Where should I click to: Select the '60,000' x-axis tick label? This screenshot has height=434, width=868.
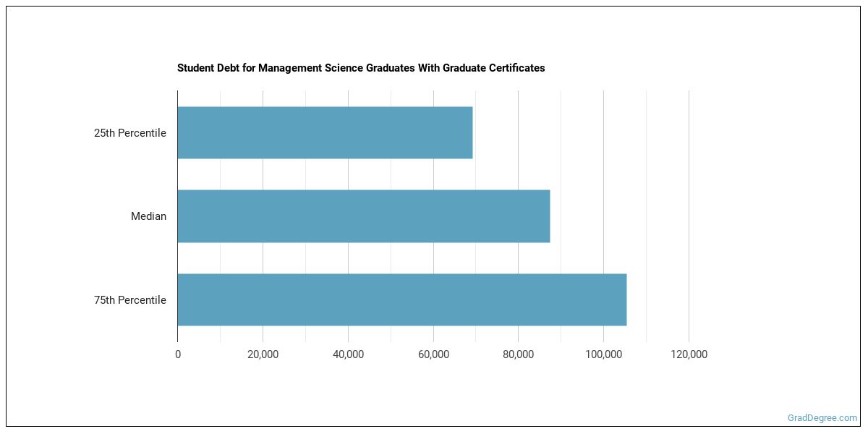click(x=433, y=354)
